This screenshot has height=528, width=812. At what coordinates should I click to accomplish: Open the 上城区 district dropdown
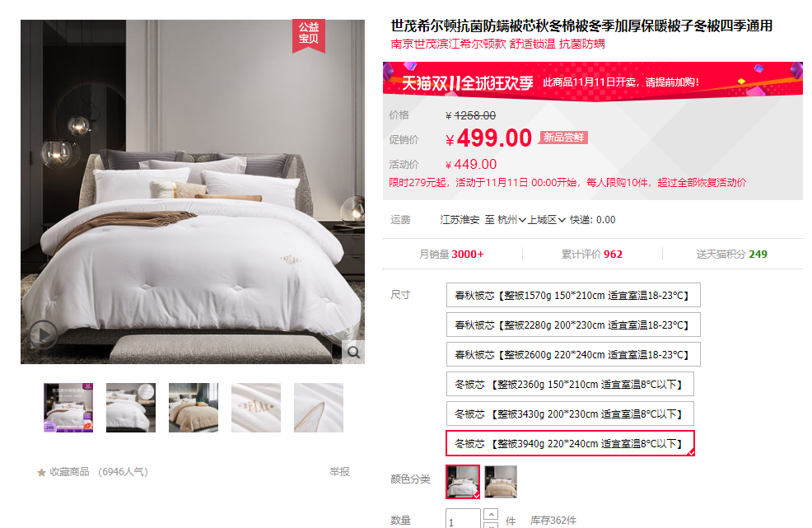546,220
